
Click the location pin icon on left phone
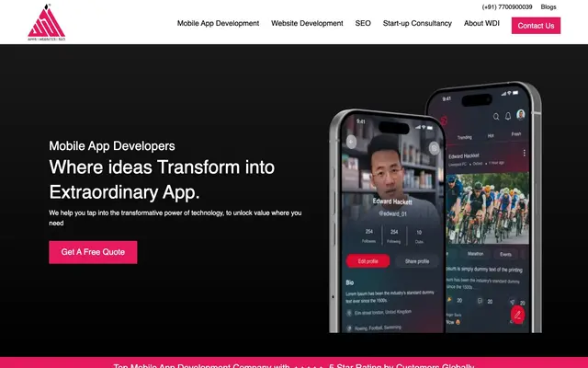349,313
